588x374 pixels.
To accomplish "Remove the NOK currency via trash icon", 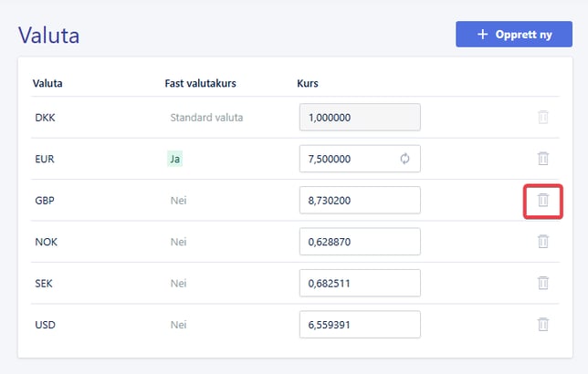I will tap(542, 242).
